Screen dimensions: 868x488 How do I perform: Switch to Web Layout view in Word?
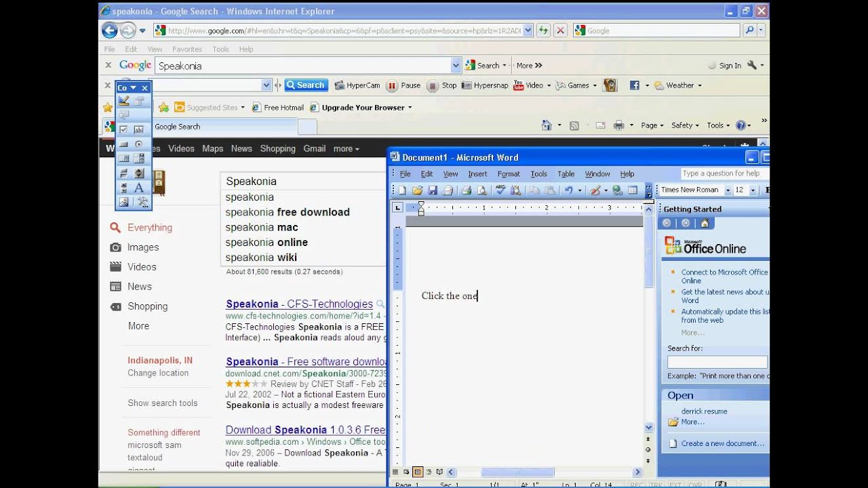click(x=406, y=472)
